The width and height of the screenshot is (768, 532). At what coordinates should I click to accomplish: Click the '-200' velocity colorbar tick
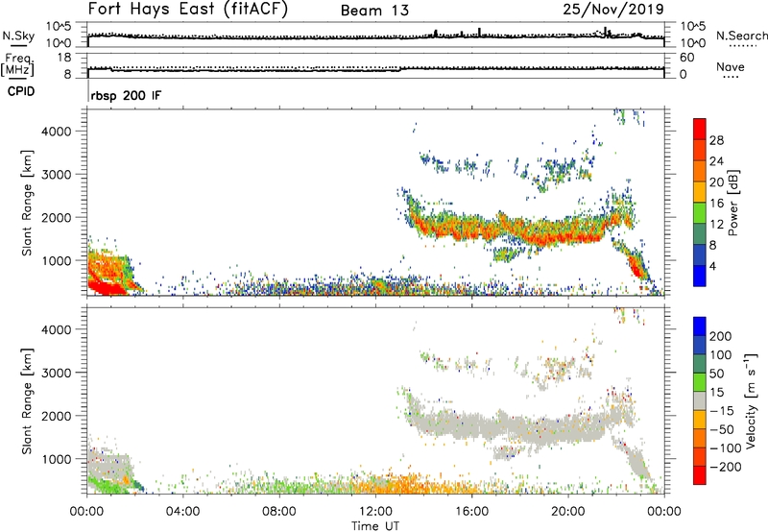[726, 467]
